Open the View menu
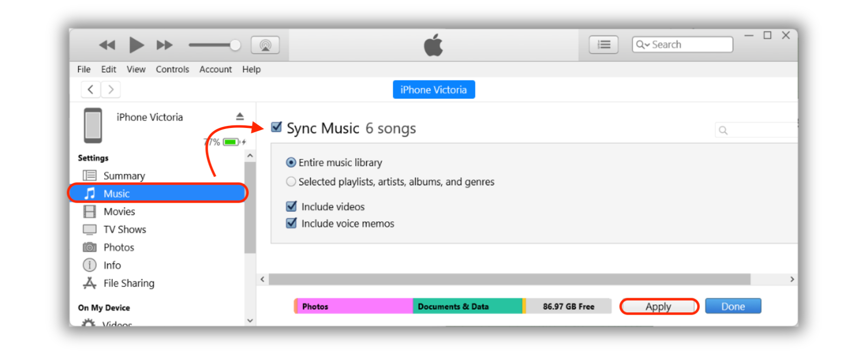This screenshot has width=868, height=355. [x=136, y=69]
